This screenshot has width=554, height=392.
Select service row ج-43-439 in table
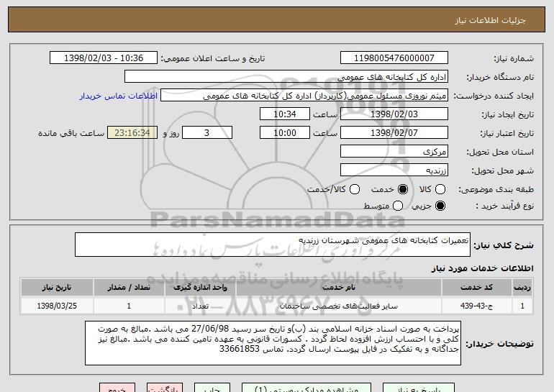(x=486, y=306)
